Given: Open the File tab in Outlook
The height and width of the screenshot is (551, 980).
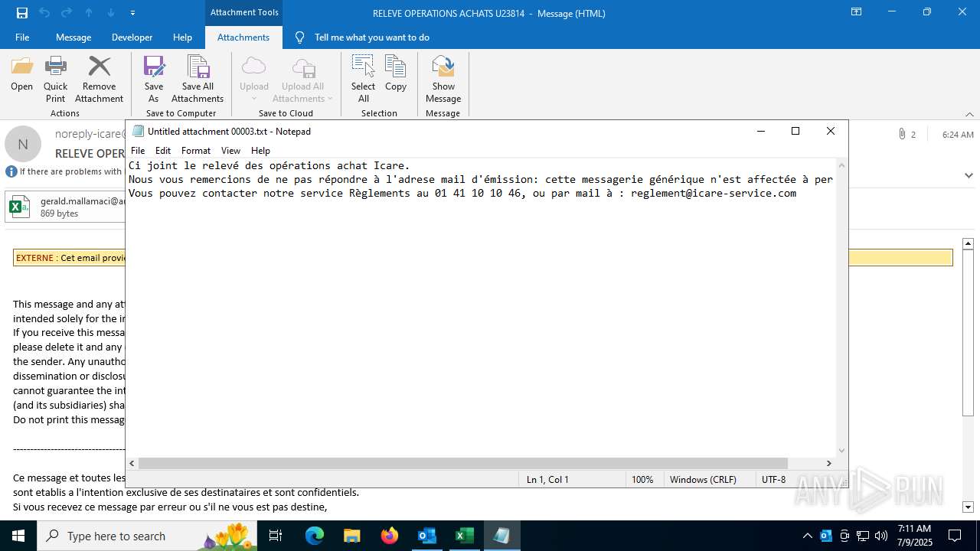Looking at the screenshot, I should (x=22, y=37).
